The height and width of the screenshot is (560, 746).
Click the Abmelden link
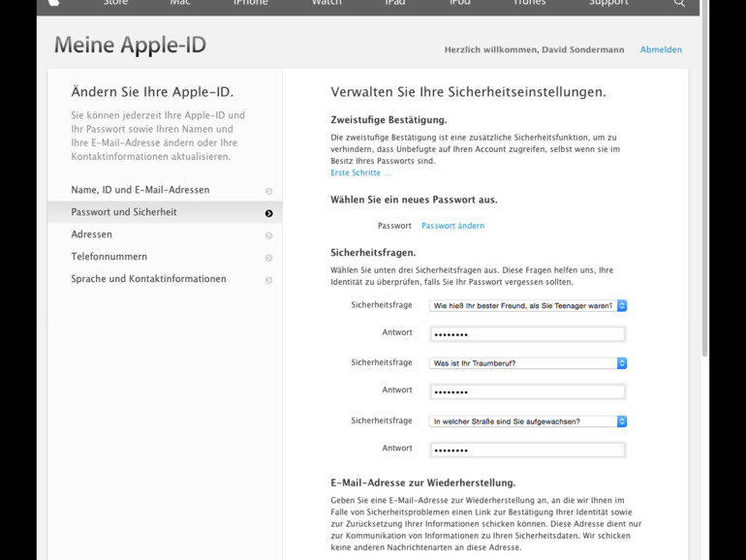tap(661, 49)
